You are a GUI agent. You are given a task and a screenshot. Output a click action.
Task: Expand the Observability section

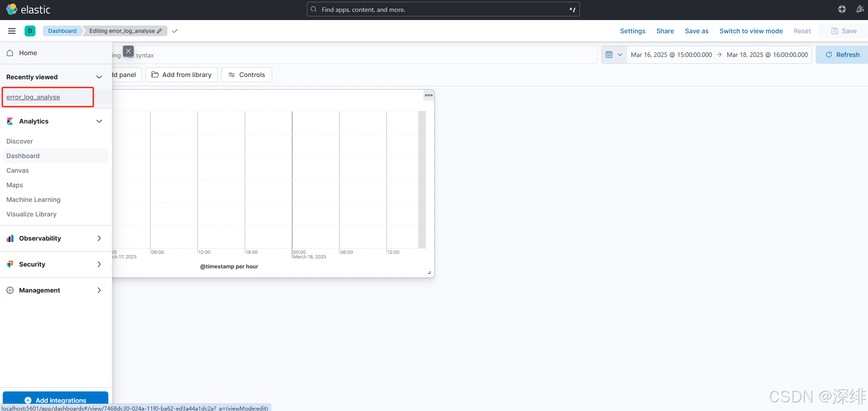click(x=99, y=238)
